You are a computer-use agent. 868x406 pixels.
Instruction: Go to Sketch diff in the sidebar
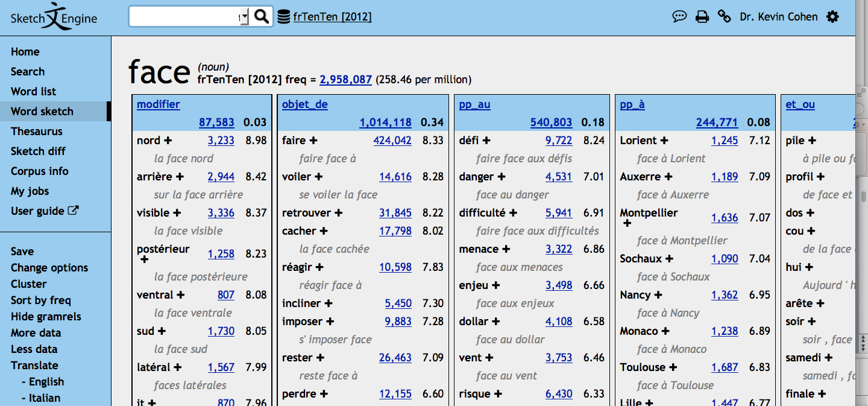coord(39,151)
